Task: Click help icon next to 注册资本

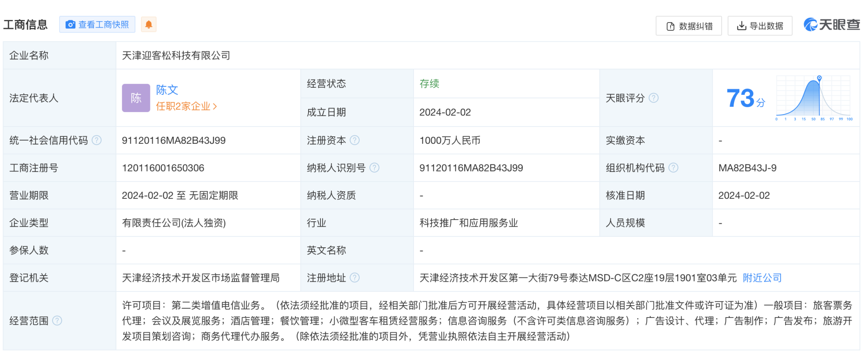Action: pos(354,140)
